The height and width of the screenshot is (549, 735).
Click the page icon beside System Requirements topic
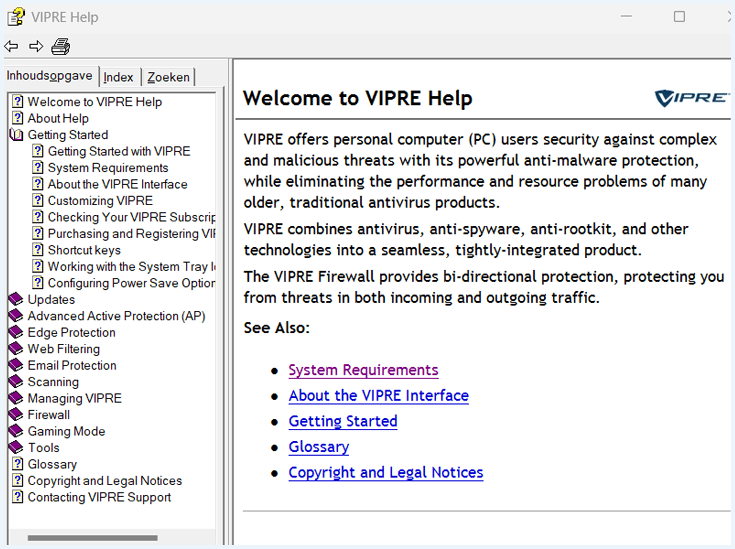[38, 167]
